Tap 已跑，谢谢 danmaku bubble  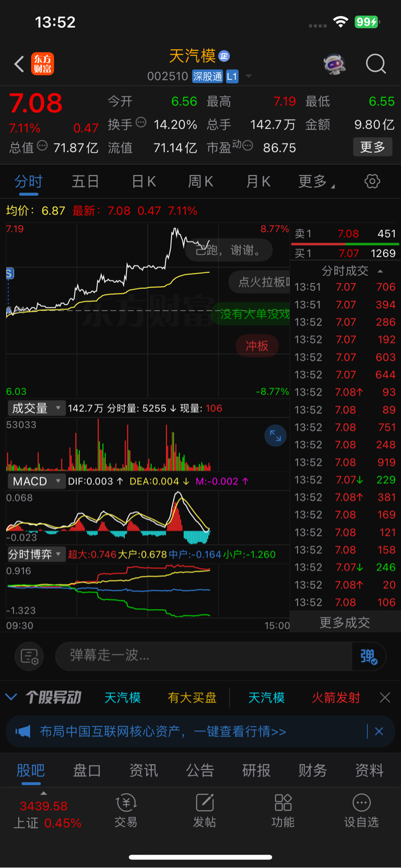click(229, 251)
